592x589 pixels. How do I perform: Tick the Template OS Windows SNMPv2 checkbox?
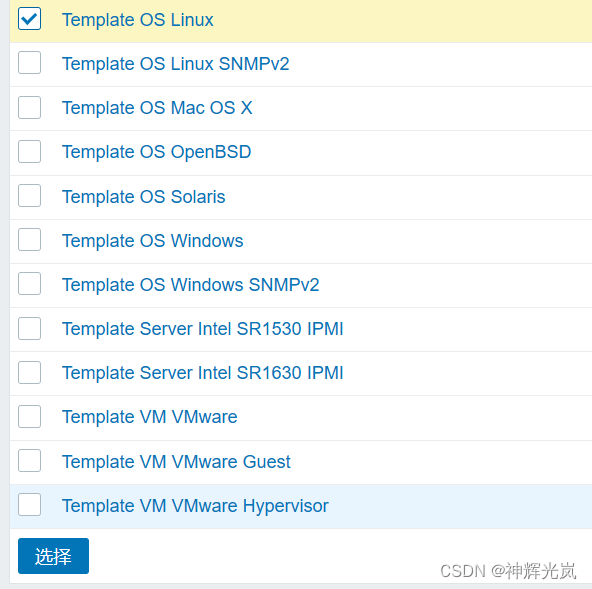[x=29, y=284]
